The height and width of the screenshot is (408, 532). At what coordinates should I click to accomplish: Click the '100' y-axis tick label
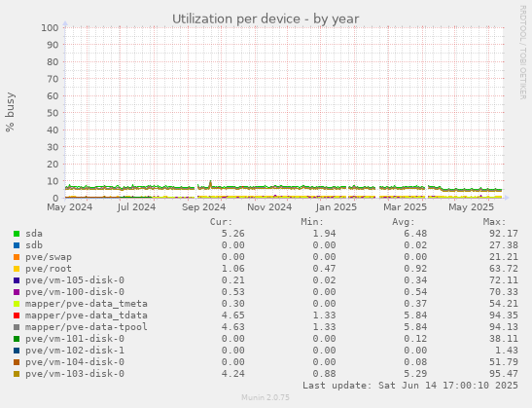point(50,27)
